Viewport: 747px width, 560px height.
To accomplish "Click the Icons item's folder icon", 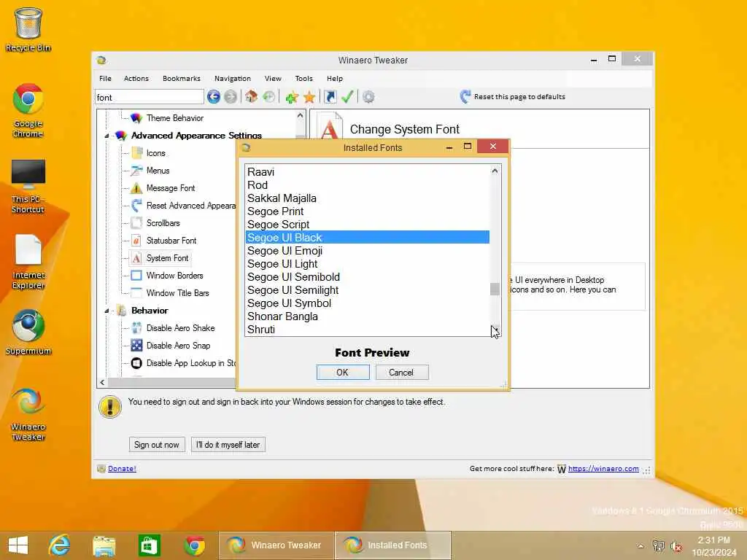I will [x=136, y=153].
